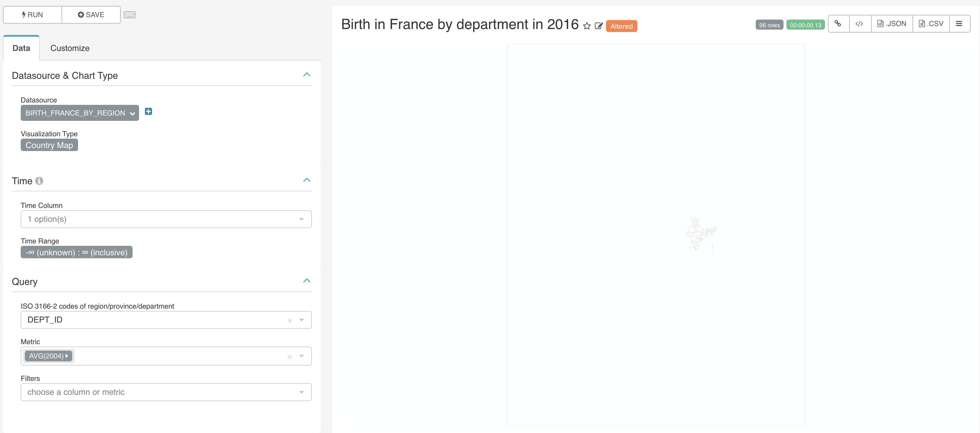Add a new datasource with the plus icon

(148, 111)
